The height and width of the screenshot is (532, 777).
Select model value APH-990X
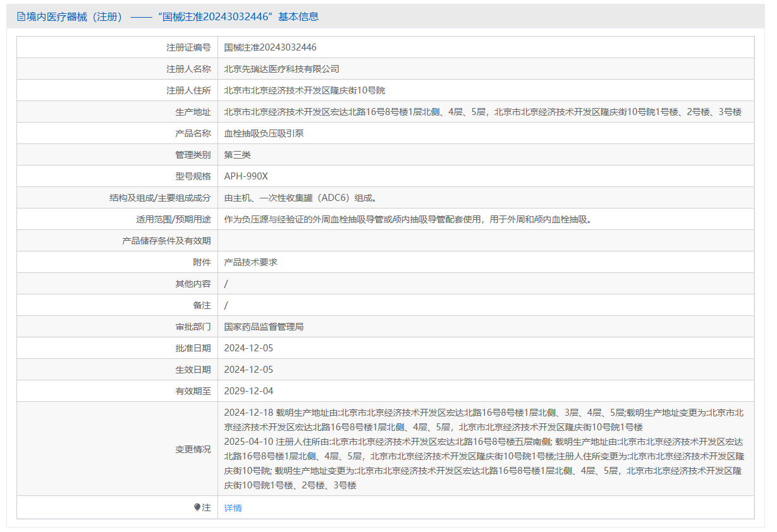[246, 176]
